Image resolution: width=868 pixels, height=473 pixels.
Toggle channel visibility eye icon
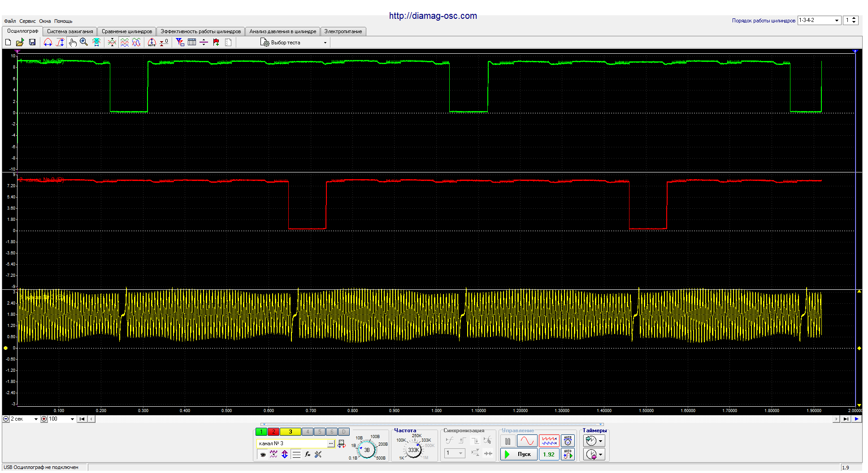263,454
